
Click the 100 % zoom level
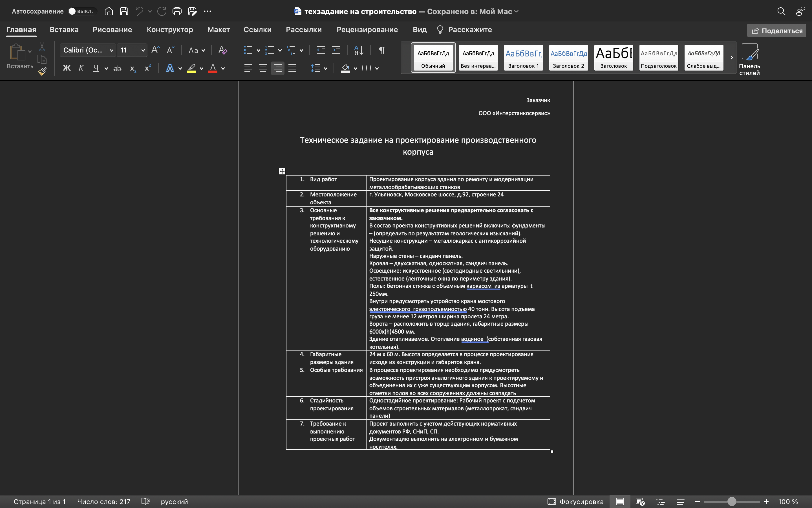[x=788, y=501]
